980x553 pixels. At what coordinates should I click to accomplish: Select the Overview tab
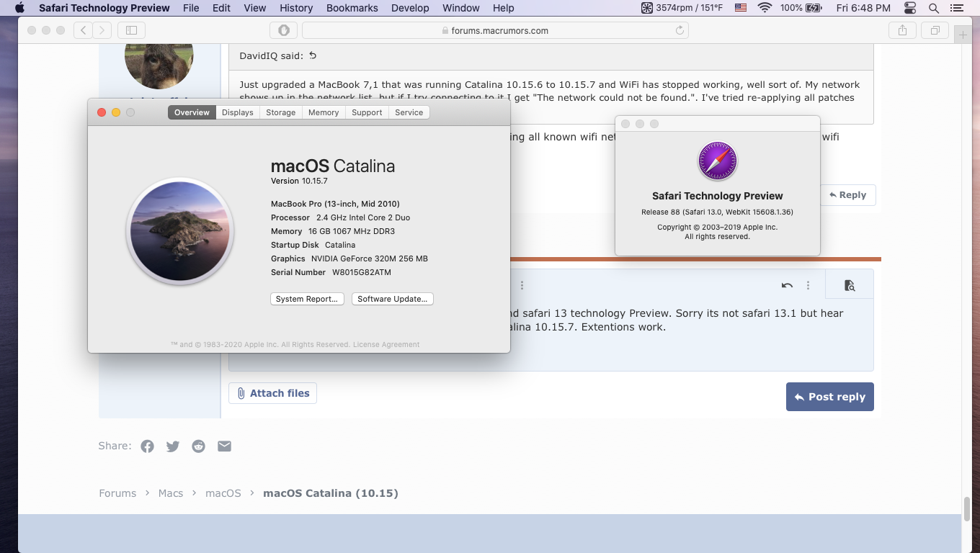pos(192,112)
